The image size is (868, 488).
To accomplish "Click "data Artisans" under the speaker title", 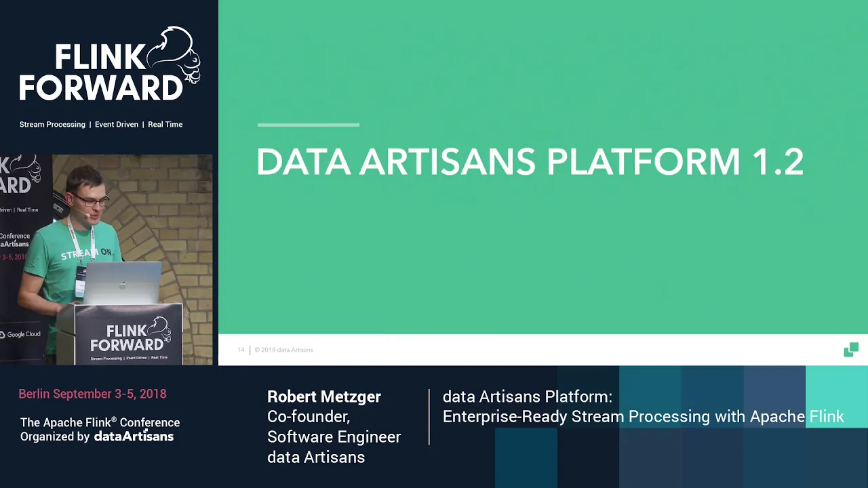I will [316, 457].
